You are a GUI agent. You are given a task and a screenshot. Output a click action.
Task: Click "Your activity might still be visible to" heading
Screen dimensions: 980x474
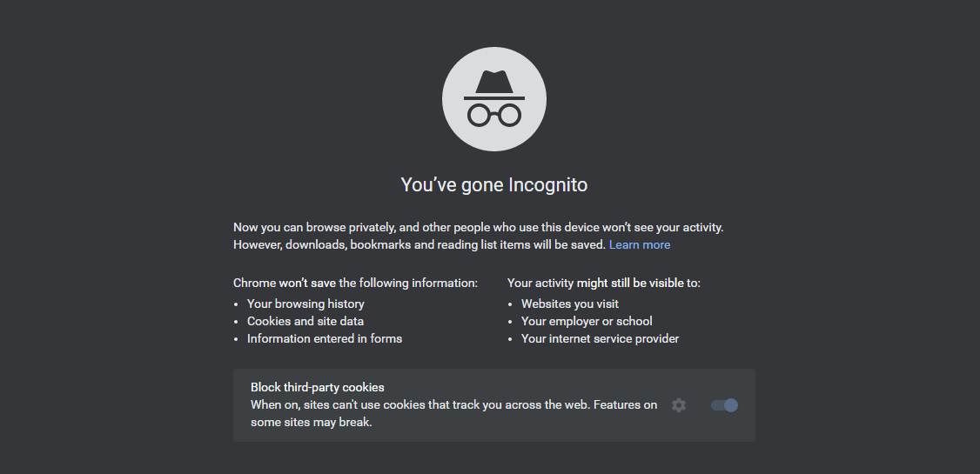point(604,283)
